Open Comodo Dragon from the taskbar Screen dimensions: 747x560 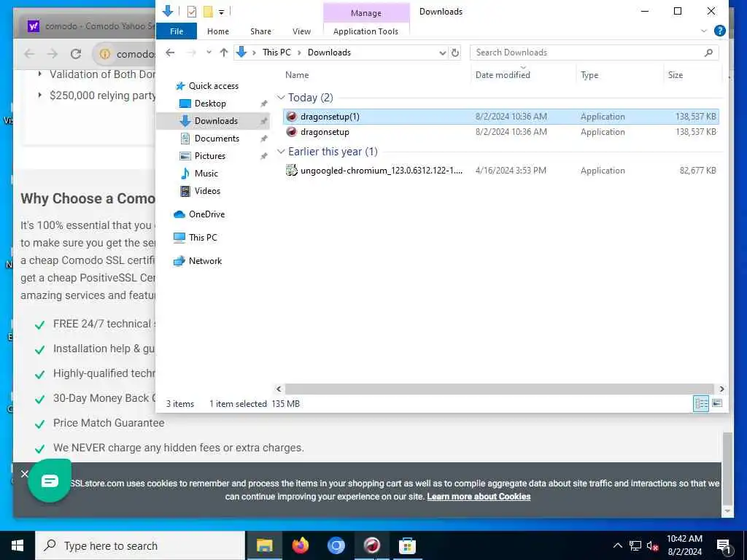(371, 545)
